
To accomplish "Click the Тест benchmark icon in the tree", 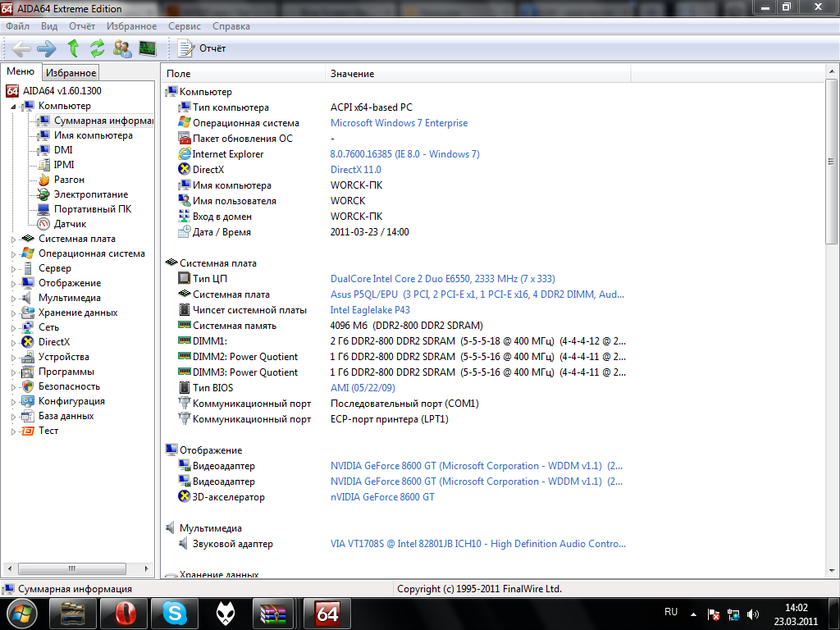I will [x=28, y=431].
